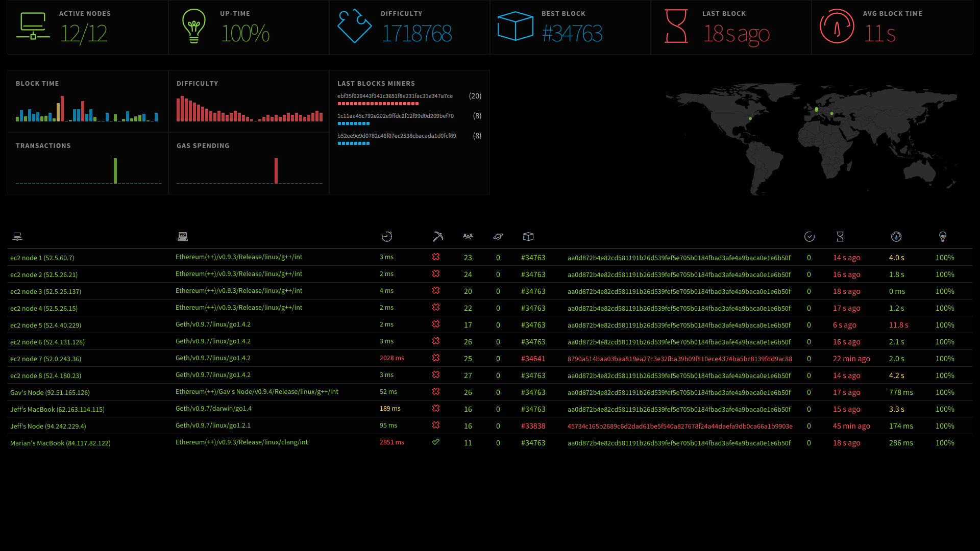The image size is (980, 551).
Task: Click the peers column header icon
Action: (x=468, y=237)
